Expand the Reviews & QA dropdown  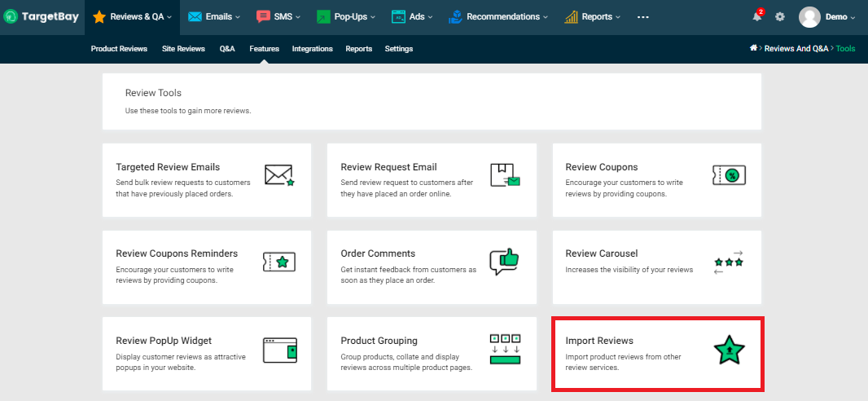coord(169,17)
